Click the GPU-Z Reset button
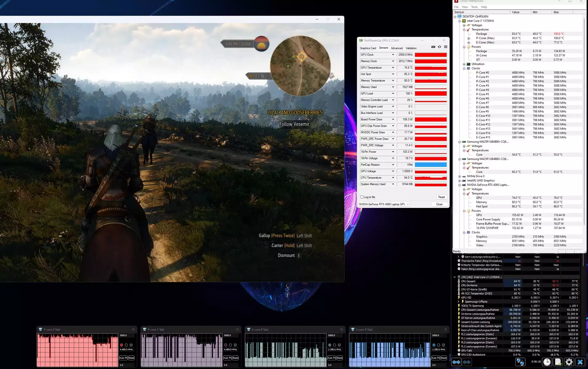 tap(442, 197)
